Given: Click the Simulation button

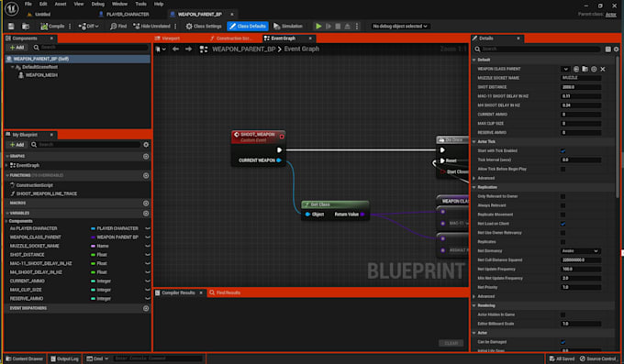Looking at the screenshot, I should pyautogui.click(x=288, y=27).
